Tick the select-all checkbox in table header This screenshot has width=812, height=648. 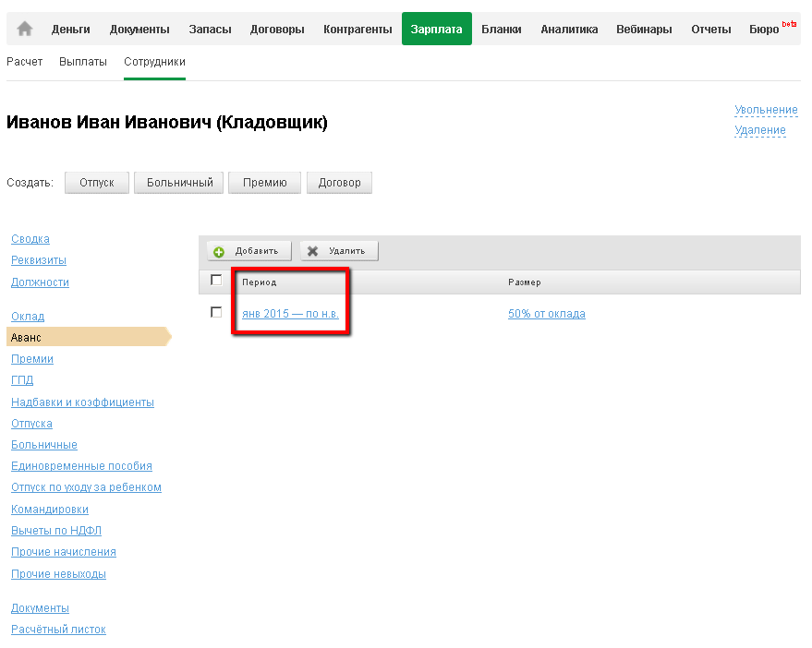pos(216,280)
